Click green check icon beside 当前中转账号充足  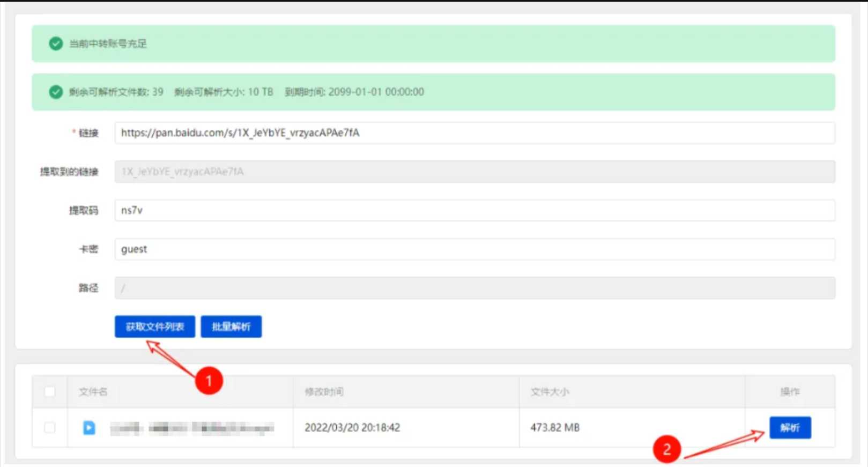56,43
